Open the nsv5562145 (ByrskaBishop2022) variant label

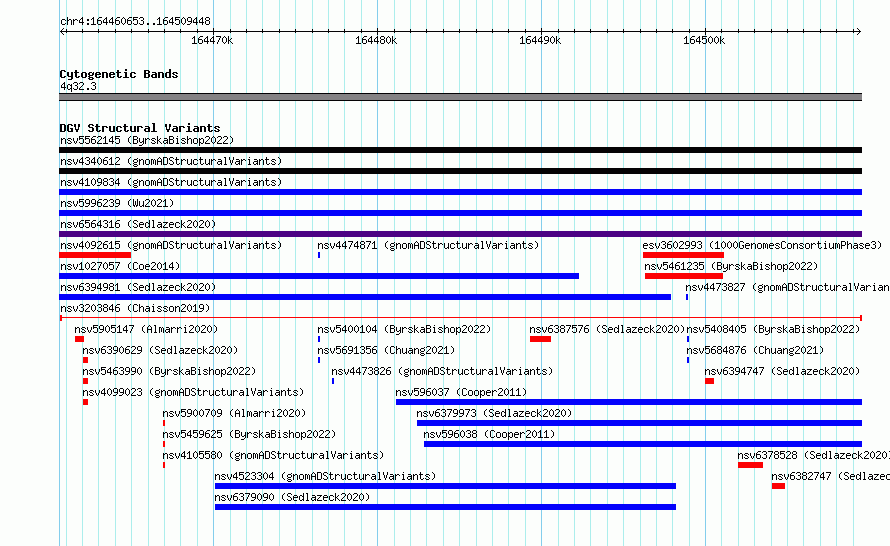pyautogui.click(x=147, y=140)
